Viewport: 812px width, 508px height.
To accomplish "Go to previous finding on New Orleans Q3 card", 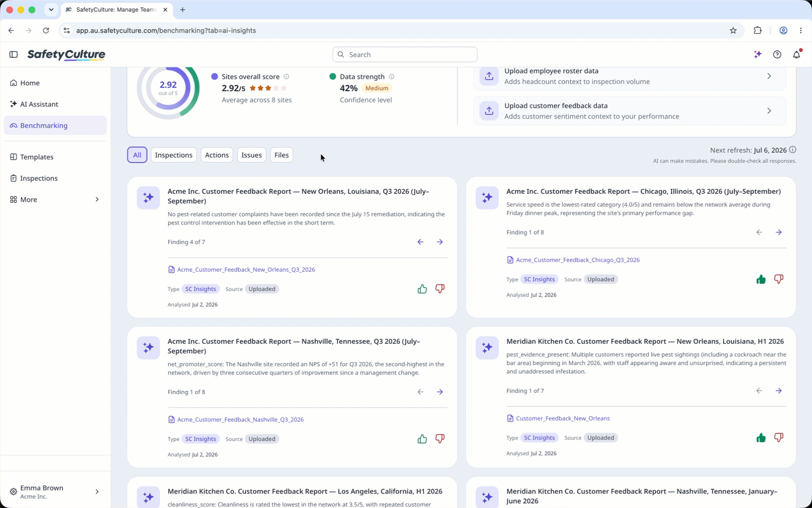I will tap(420, 242).
